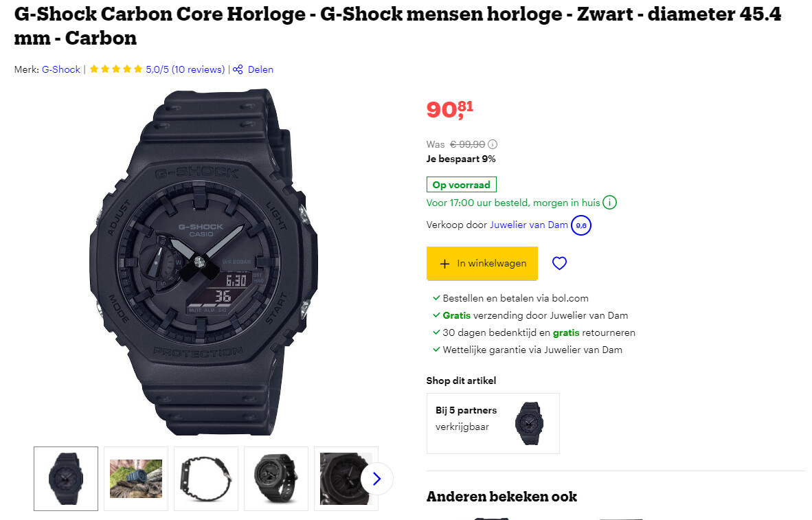Click the share icon beside Delen
The width and height of the screenshot is (812, 520).
tap(238, 69)
